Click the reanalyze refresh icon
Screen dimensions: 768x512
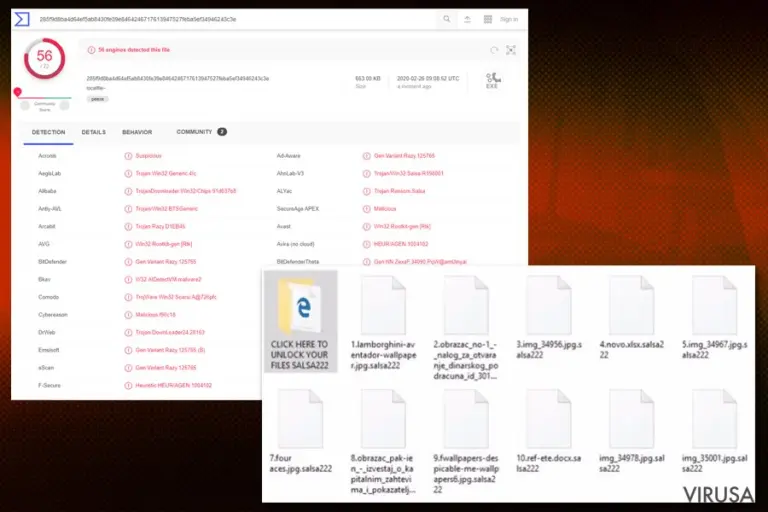pyautogui.click(x=494, y=50)
